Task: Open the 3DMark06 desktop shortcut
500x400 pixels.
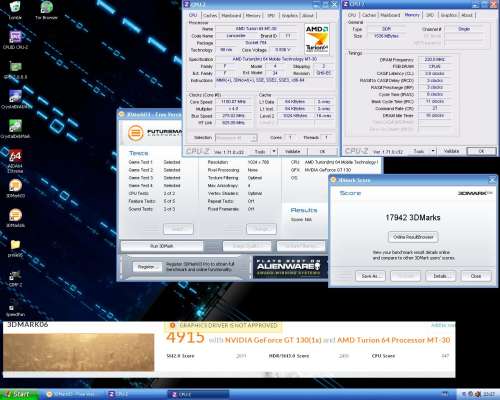Action: tap(15, 218)
